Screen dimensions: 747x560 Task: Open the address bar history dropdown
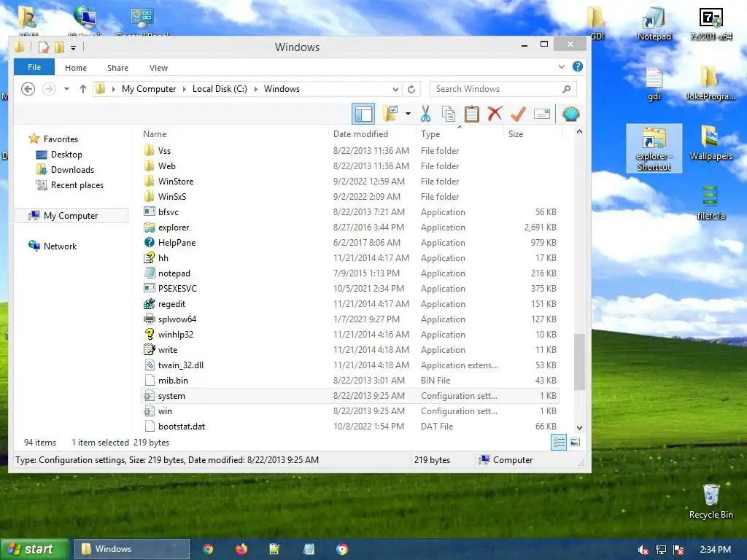(395, 89)
